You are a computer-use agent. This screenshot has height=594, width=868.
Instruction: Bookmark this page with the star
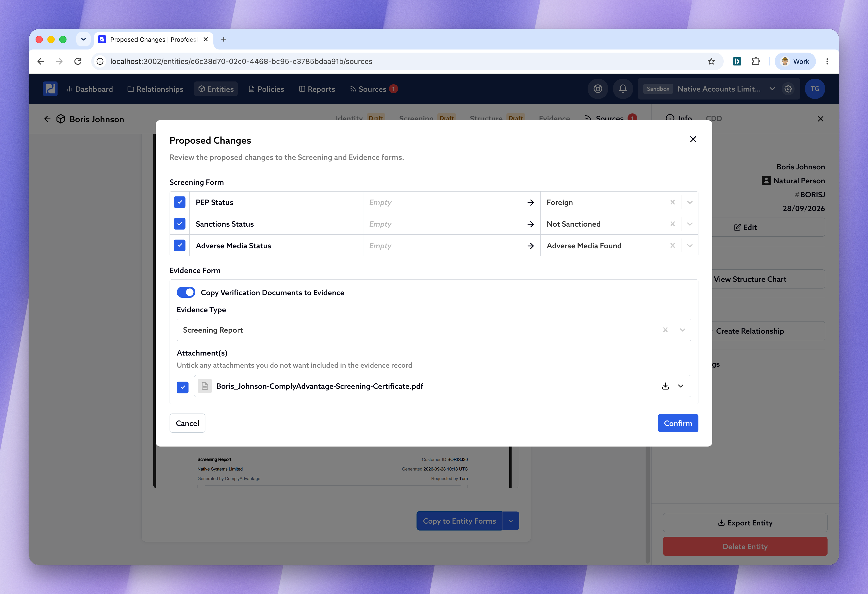711,61
